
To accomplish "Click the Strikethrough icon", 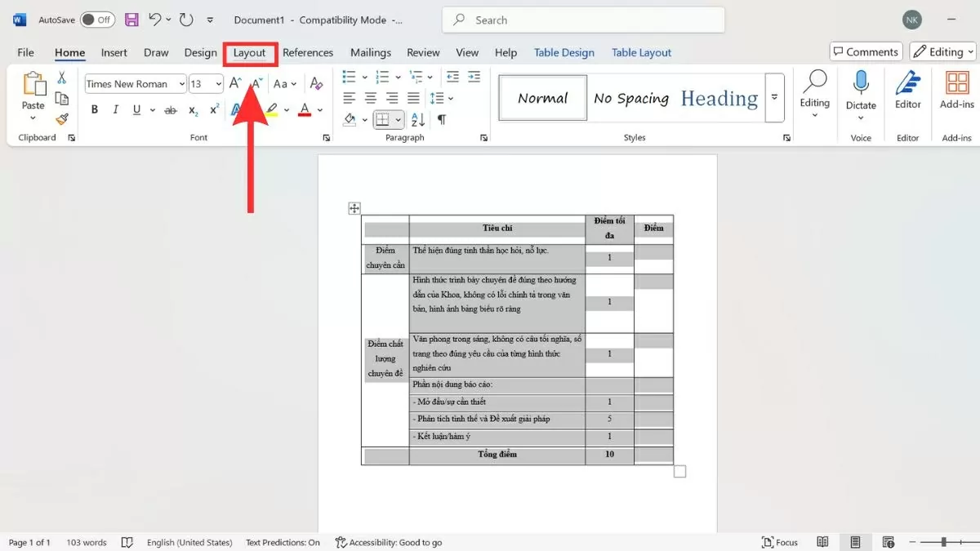I will (x=170, y=109).
